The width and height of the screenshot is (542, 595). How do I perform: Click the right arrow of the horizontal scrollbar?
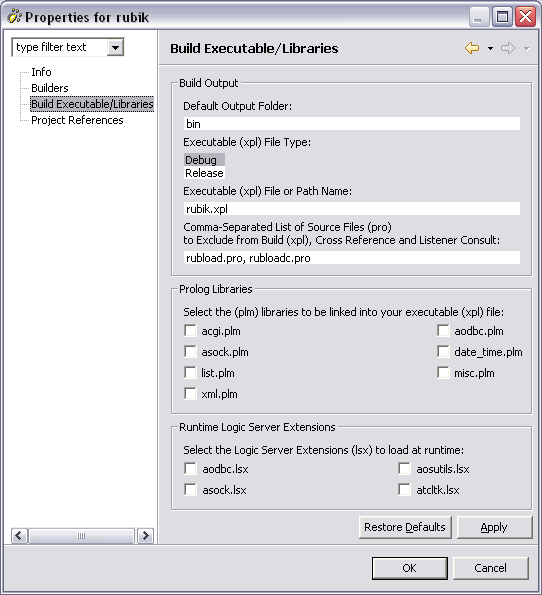click(x=145, y=536)
